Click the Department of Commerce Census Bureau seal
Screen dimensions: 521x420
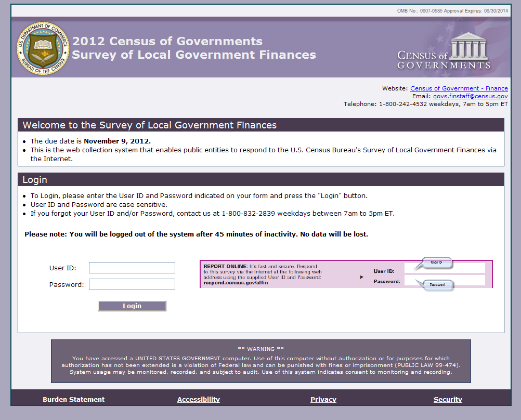[x=43, y=48]
